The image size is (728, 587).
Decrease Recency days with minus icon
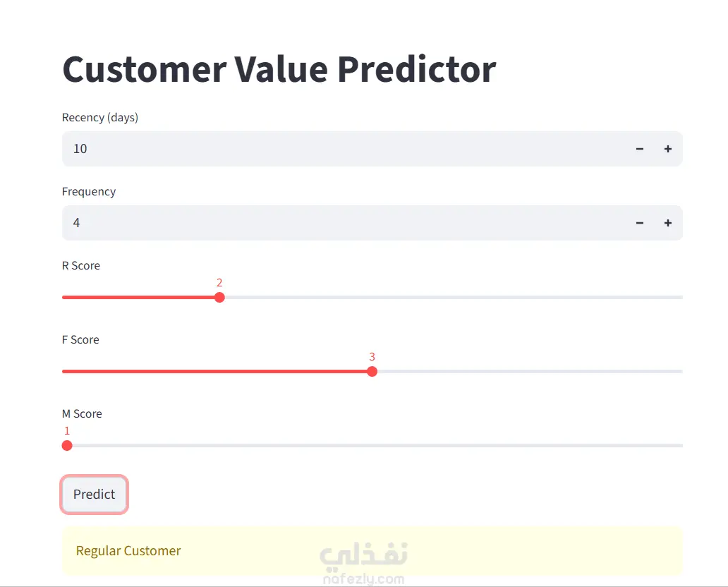(x=639, y=149)
